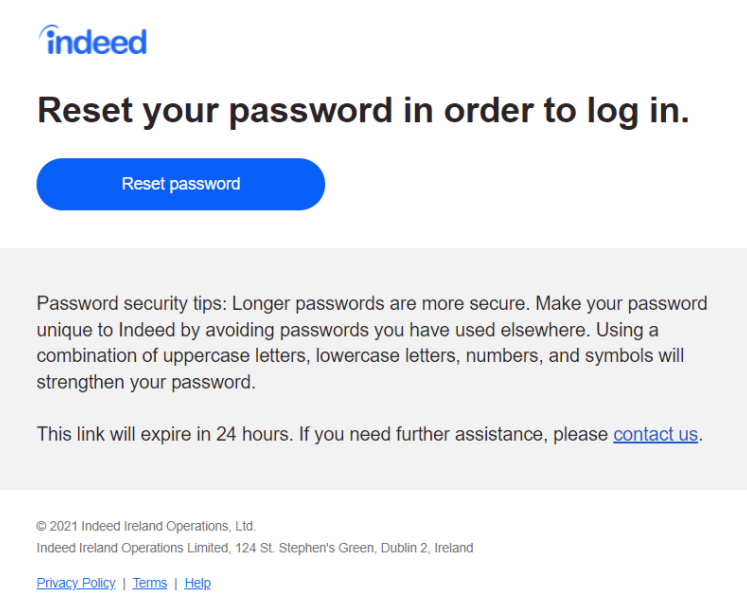Open the contact us link

click(655, 434)
